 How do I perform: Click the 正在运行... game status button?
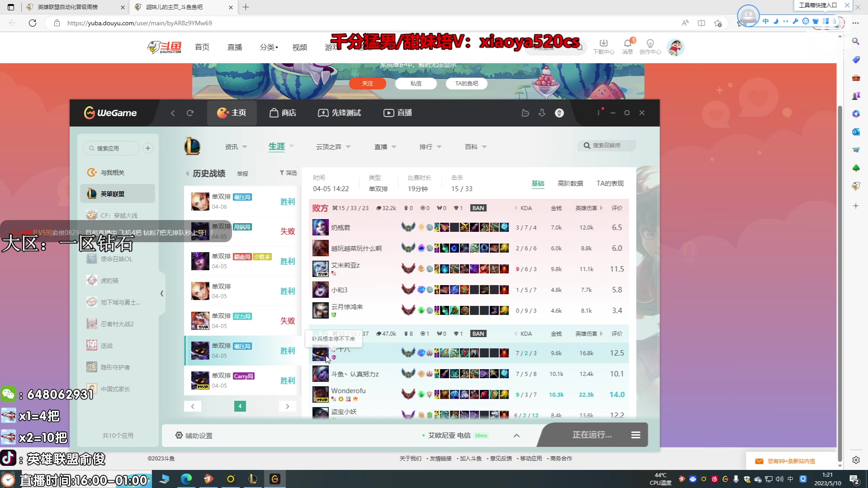pyautogui.click(x=592, y=435)
